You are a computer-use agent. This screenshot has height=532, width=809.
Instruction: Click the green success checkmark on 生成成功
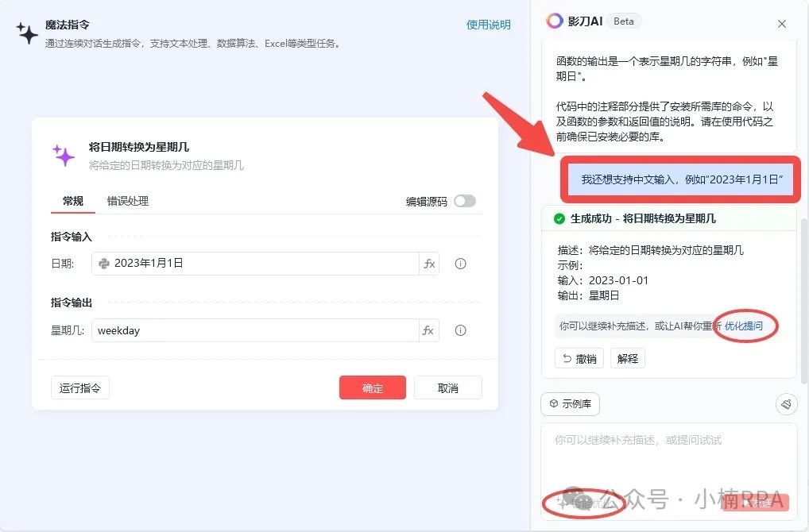coord(557,218)
